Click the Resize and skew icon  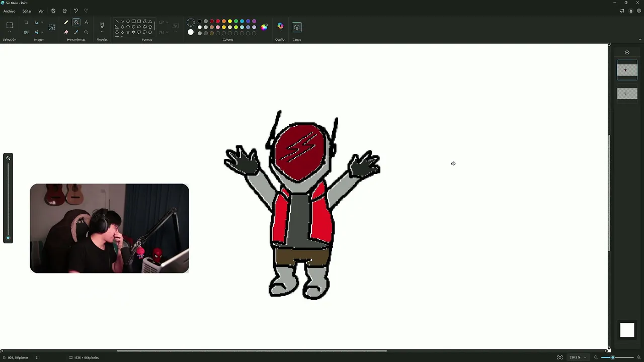(x=26, y=32)
